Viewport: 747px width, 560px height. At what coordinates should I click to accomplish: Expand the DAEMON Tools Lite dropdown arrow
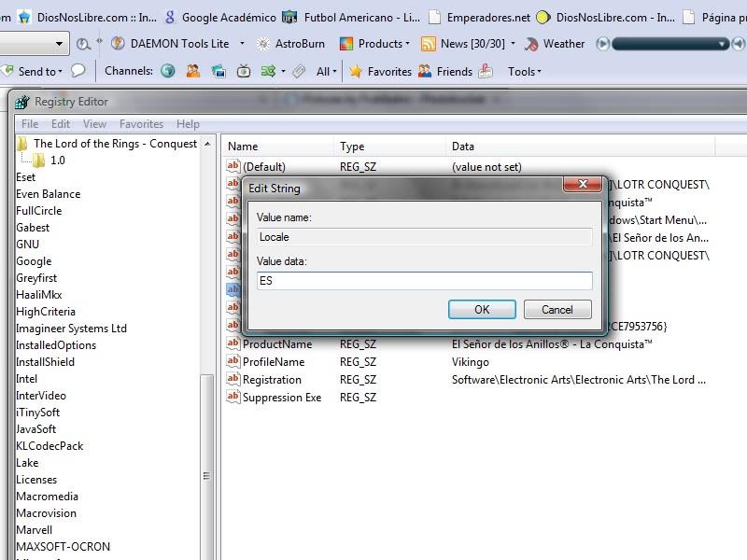[x=242, y=44]
